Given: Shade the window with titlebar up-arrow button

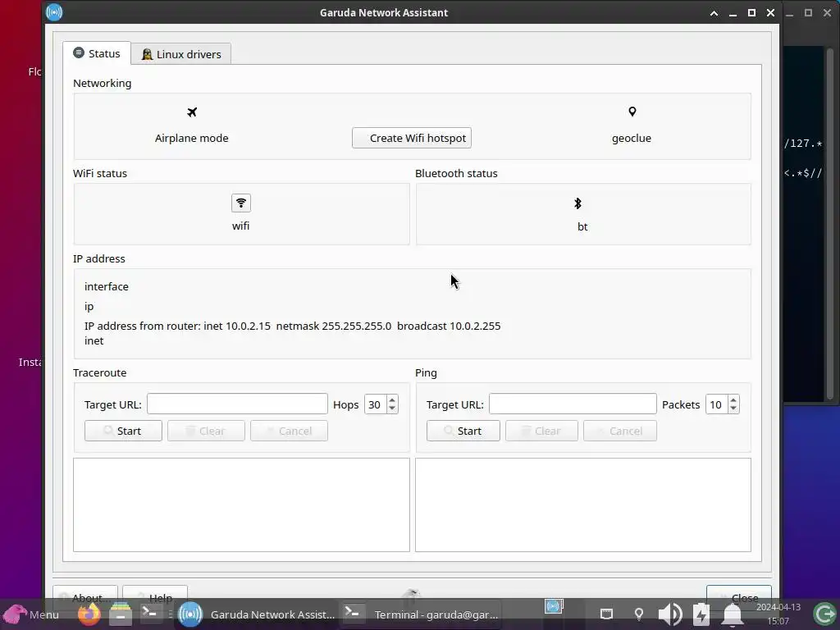Looking at the screenshot, I should click(x=714, y=13).
